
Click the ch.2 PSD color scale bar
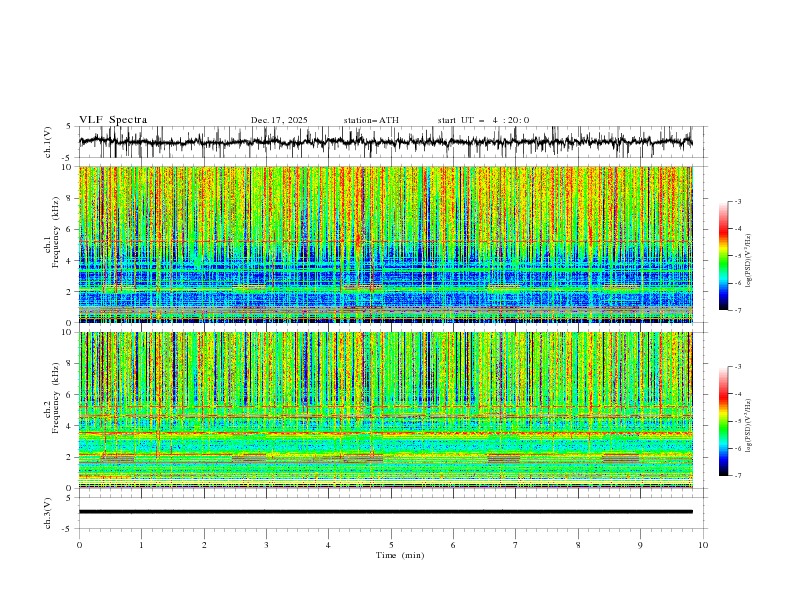pyautogui.click(x=723, y=421)
